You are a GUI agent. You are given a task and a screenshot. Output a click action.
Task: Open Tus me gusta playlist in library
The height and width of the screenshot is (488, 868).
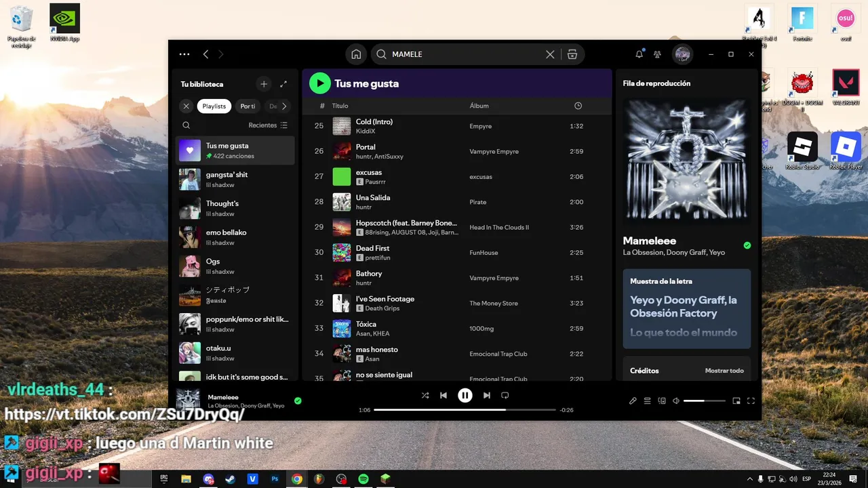coord(235,150)
